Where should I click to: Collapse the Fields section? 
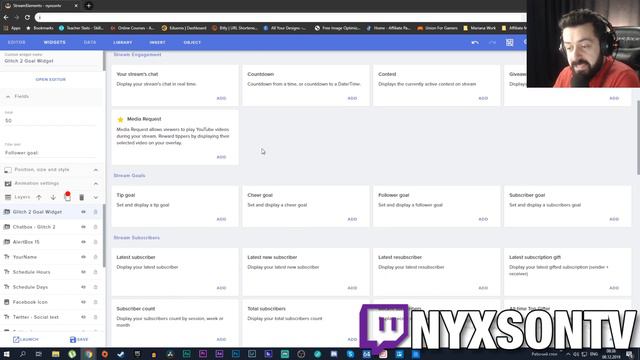pyautogui.click(x=8, y=96)
